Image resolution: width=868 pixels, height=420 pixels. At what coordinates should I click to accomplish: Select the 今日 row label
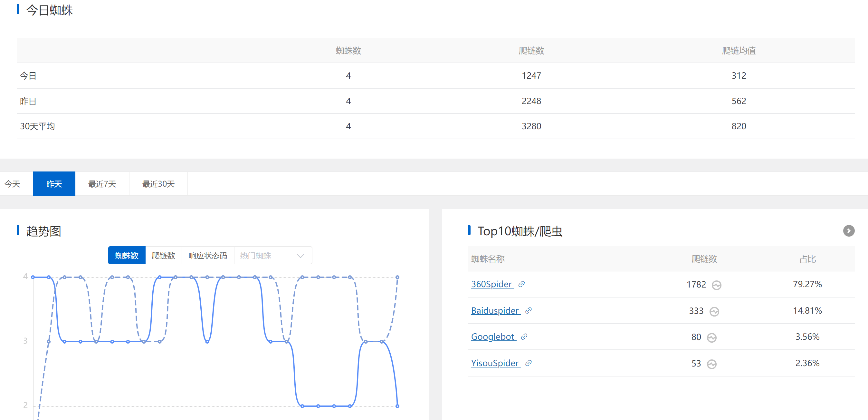coord(28,75)
